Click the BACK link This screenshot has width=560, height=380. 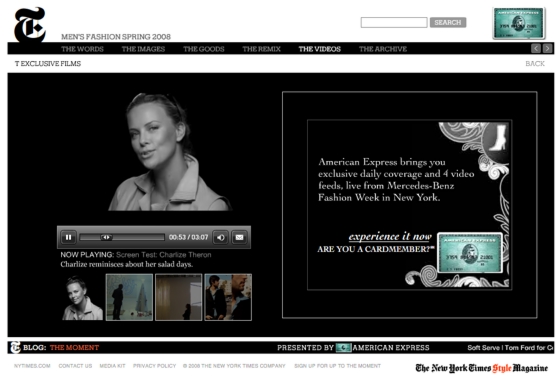click(x=535, y=64)
